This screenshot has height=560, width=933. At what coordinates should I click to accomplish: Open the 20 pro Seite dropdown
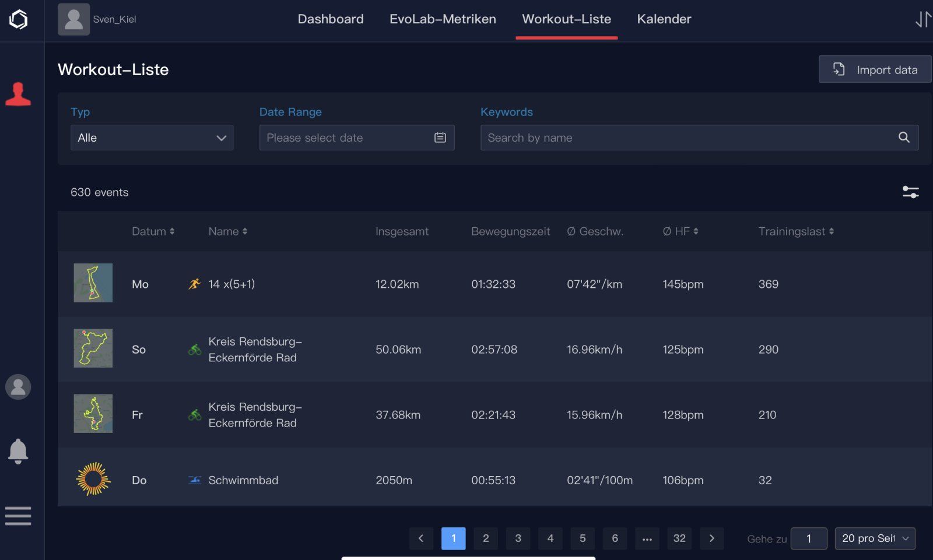875,538
